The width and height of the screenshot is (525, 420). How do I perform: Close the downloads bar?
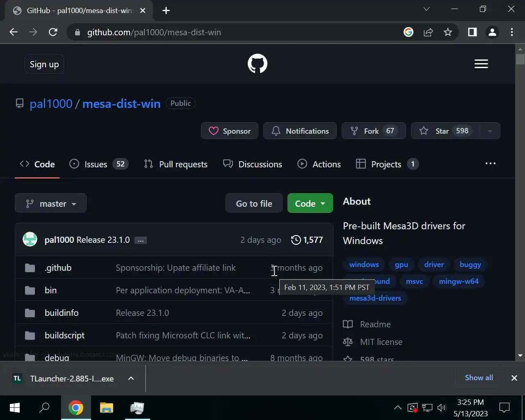pyautogui.click(x=514, y=378)
